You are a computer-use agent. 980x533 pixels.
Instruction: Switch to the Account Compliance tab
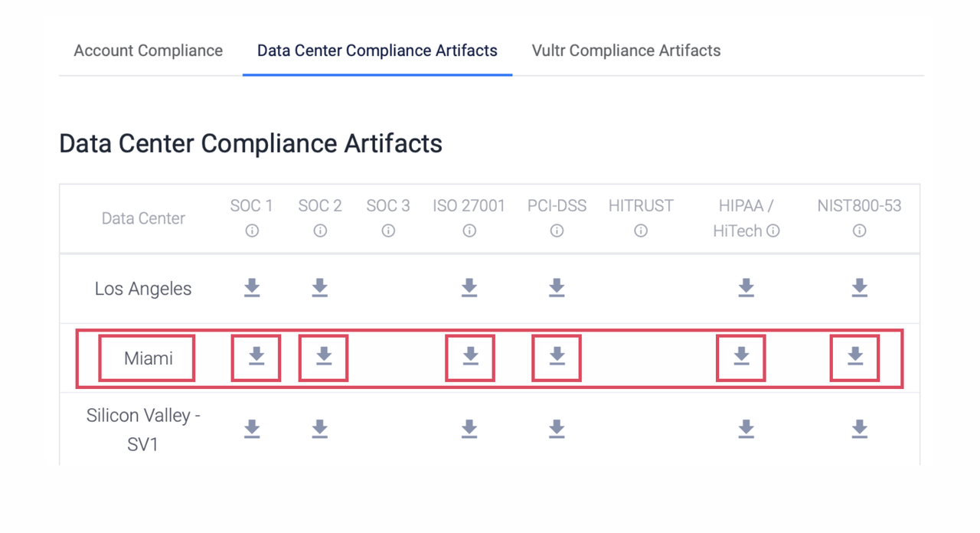point(148,51)
